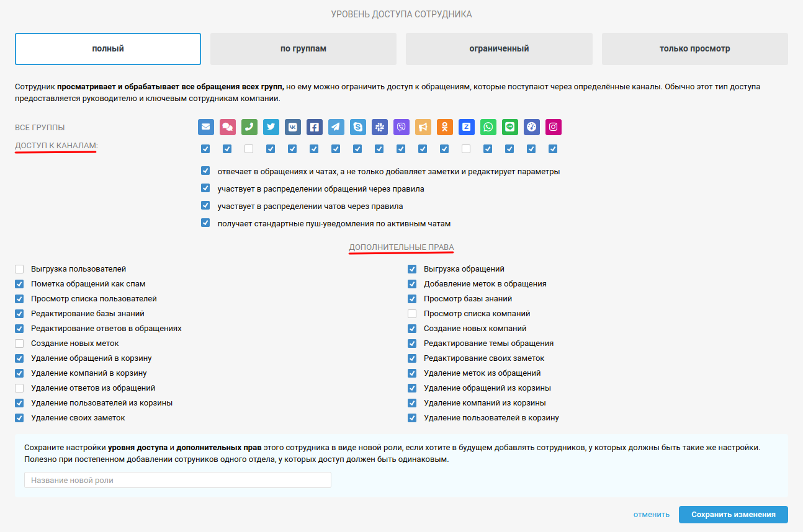Click 'Сохранить изменения' button
The height and width of the screenshot is (532, 803).
[733, 515]
